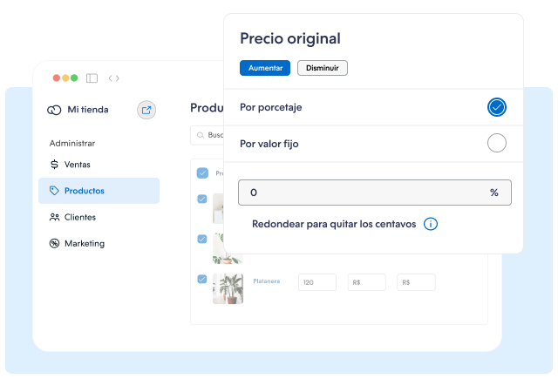Click the Mi tienda logo icon
Viewport: 558px width, 392px height.
pyautogui.click(x=54, y=110)
